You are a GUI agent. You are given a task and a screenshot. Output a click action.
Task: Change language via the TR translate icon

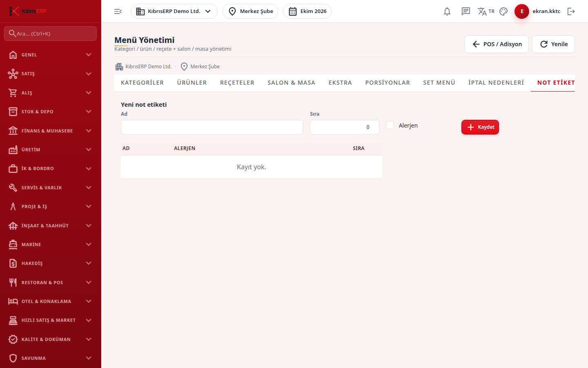point(486,11)
